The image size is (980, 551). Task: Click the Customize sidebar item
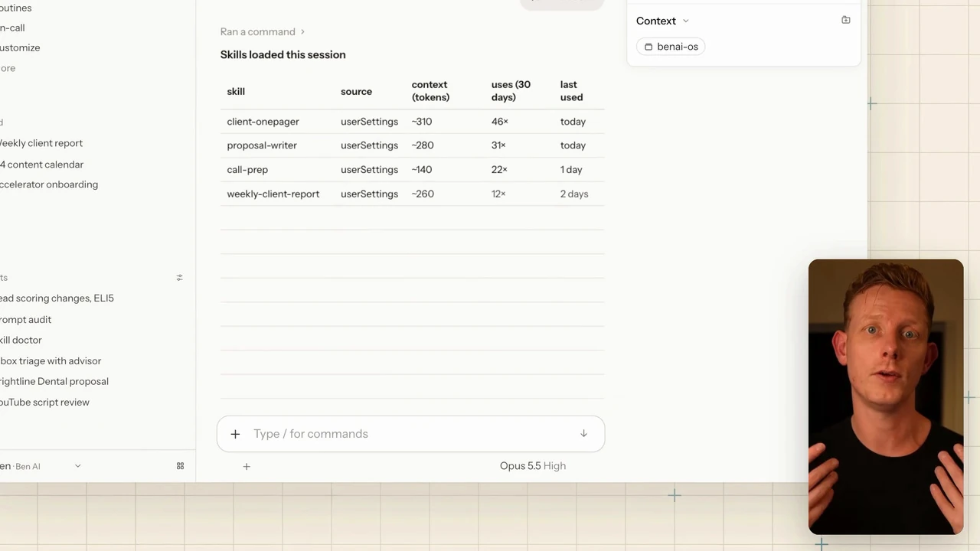pyautogui.click(x=20, y=47)
